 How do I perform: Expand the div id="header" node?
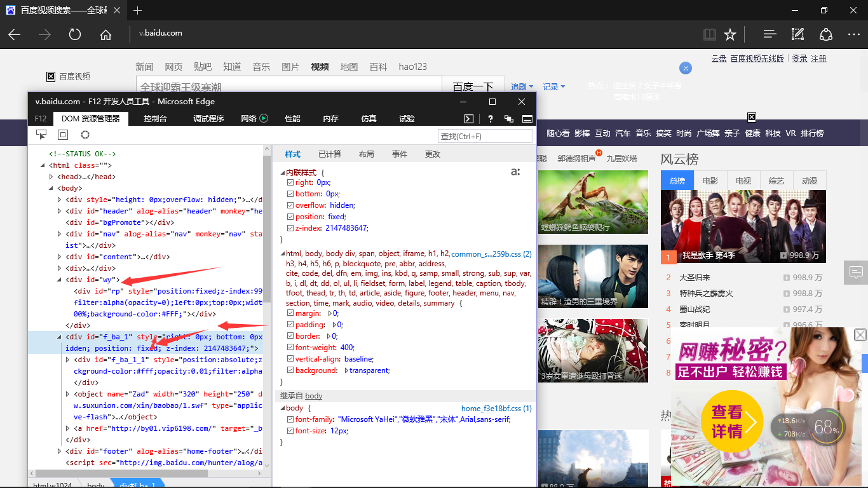[x=60, y=211]
